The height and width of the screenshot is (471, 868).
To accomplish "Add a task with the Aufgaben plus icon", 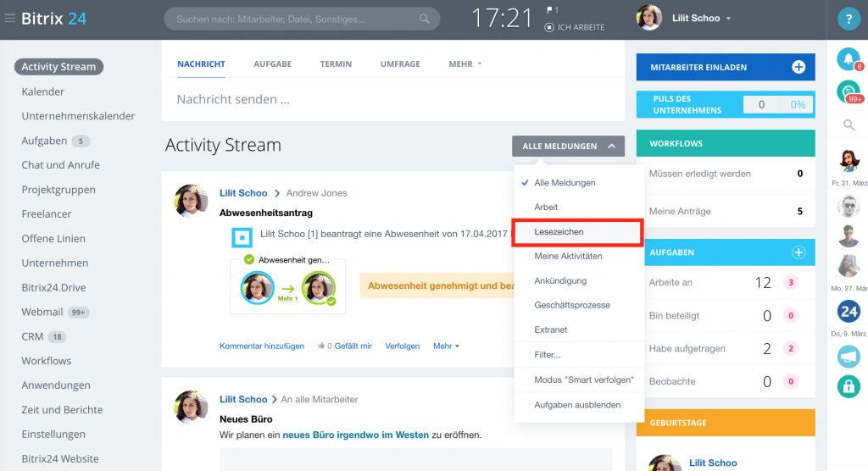I will (x=798, y=252).
